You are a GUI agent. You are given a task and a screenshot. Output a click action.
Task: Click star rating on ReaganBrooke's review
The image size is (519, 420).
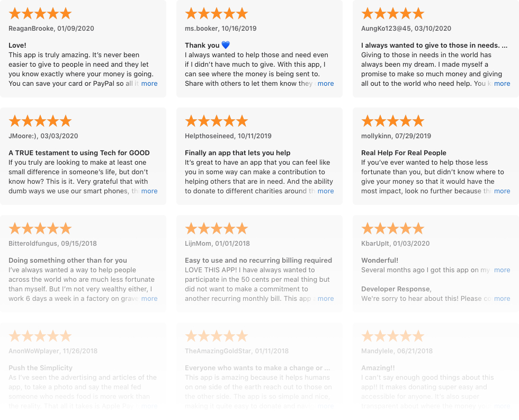click(40, 14)
